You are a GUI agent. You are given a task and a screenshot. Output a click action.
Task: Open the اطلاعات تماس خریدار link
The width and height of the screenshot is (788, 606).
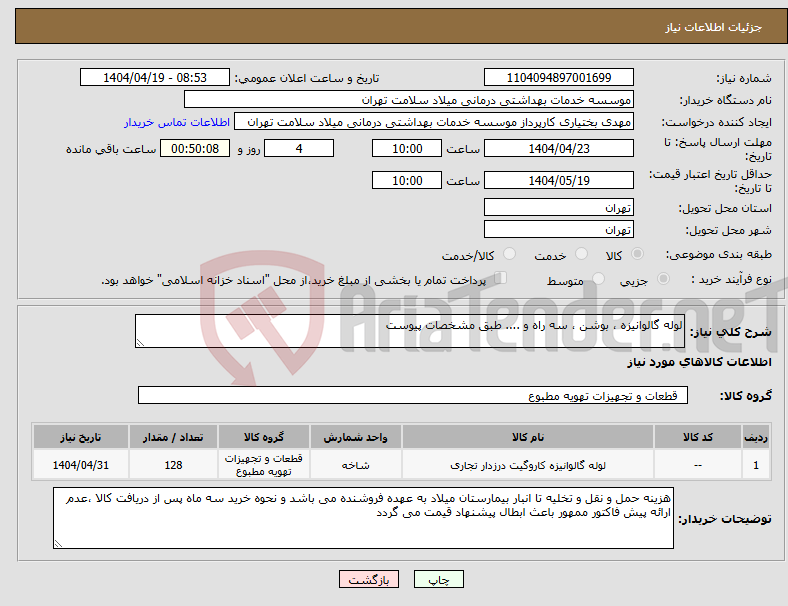pos(177,122)
